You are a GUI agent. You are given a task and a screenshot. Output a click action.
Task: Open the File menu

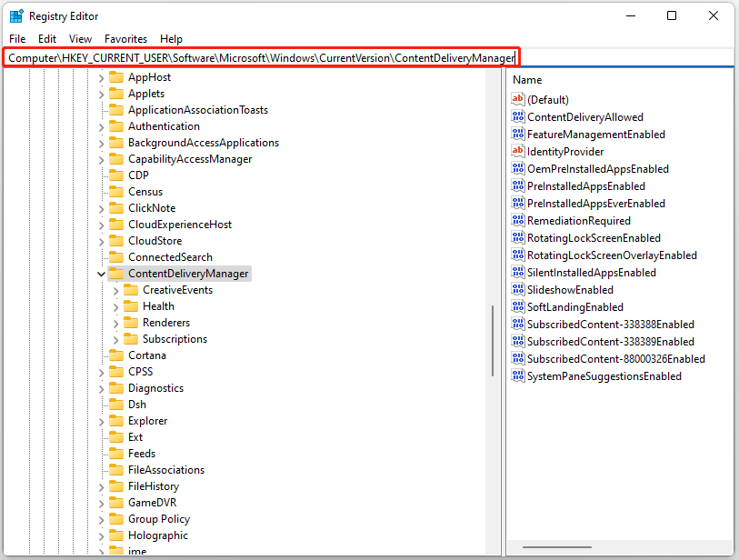(17, 39)
